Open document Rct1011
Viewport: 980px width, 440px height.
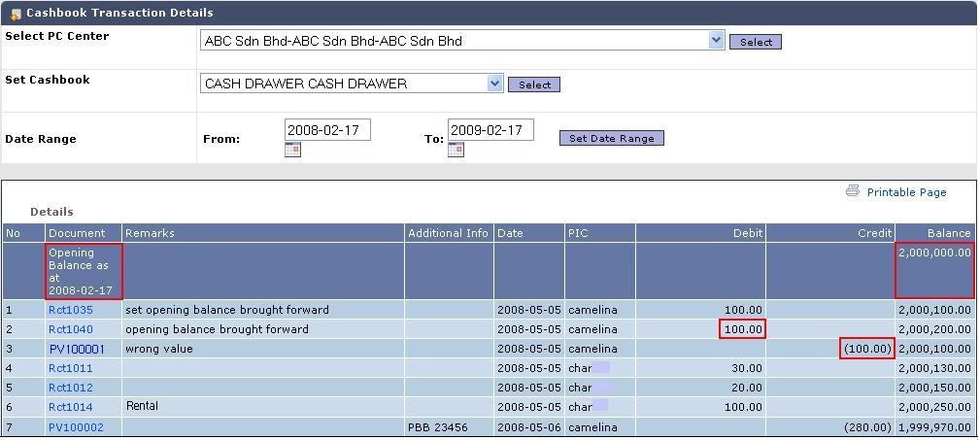71,368
